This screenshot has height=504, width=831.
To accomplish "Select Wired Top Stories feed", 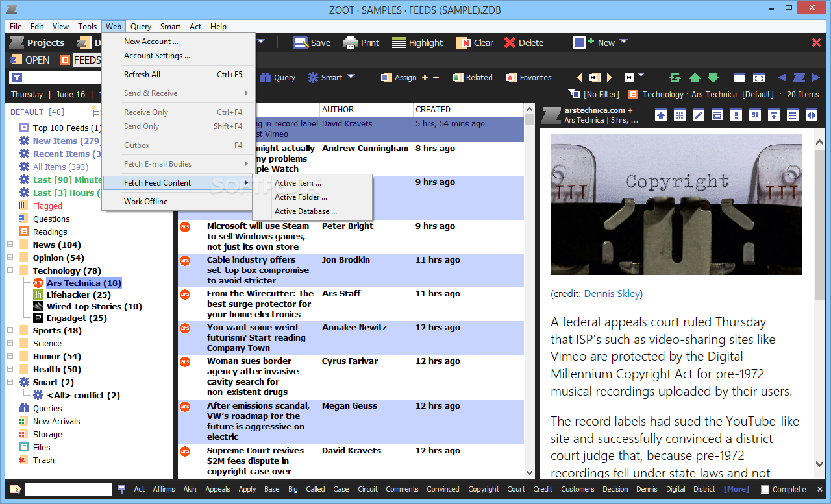I will (94, 306).
